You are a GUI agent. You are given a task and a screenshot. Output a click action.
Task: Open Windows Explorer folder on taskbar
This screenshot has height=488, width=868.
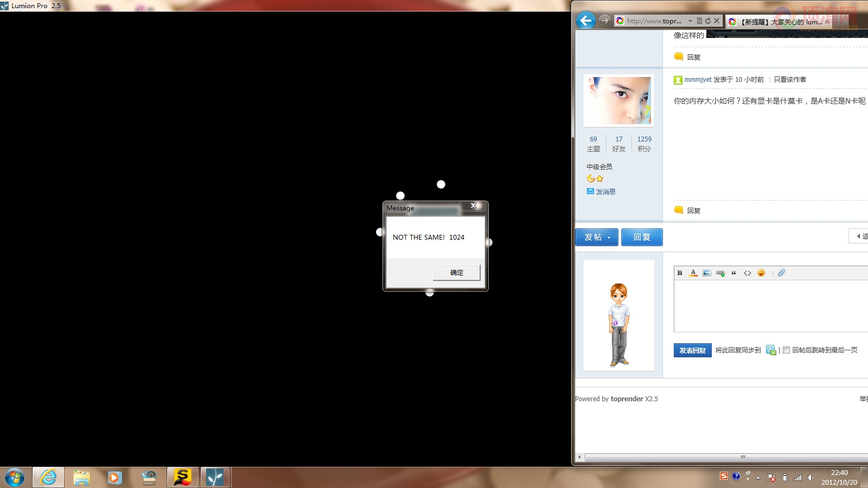(x=82, y=477)
